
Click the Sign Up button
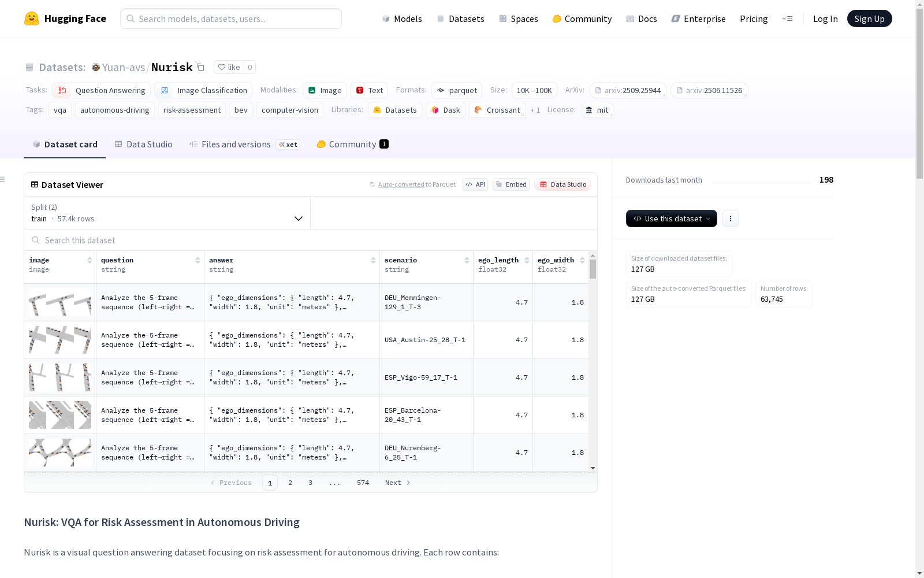(x=869, y=18)
